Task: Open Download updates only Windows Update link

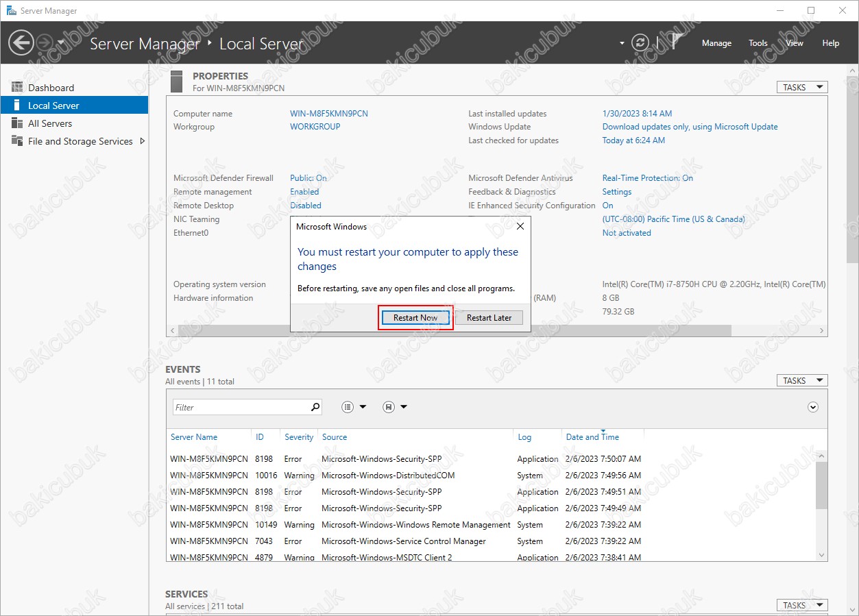Action: click(x=690, y=127)
